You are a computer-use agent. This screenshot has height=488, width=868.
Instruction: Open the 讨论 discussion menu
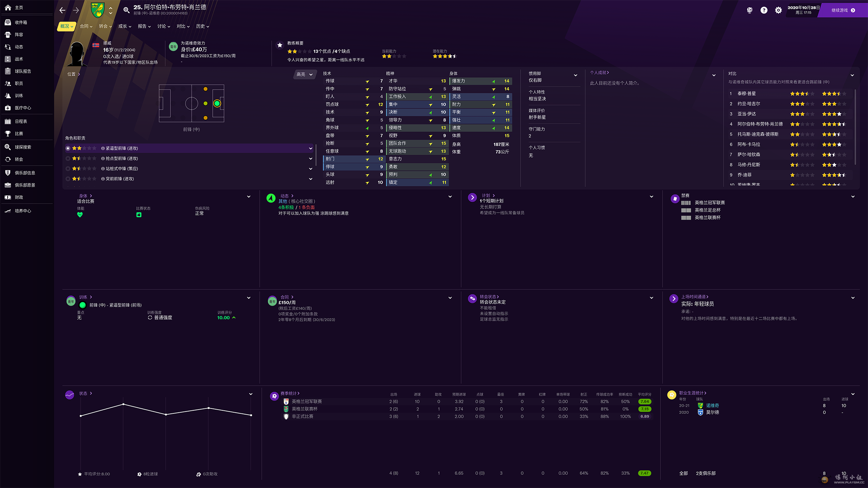pyautogui.click(x=164, y=26)
